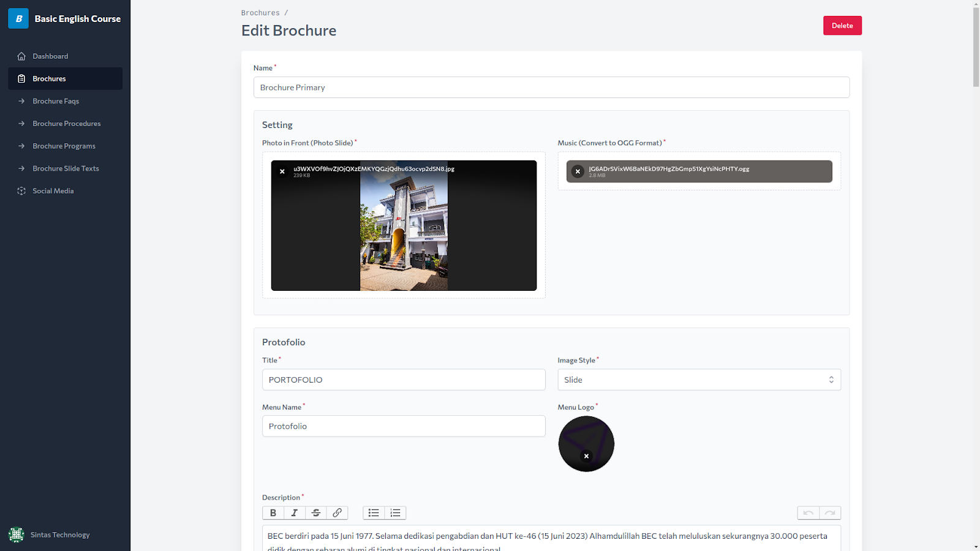Remove the Menu Logo image
The height and width of the screenshot is (551, 980).
click(586, 456)
